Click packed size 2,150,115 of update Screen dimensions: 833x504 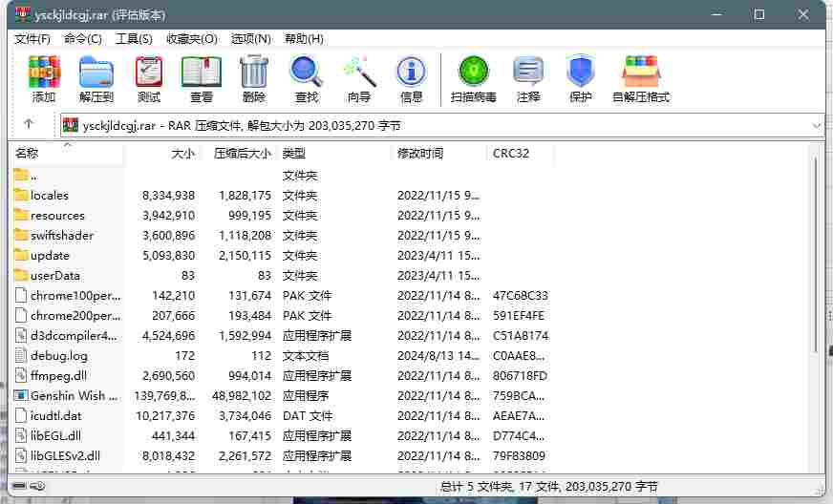[x=245, y=255]
